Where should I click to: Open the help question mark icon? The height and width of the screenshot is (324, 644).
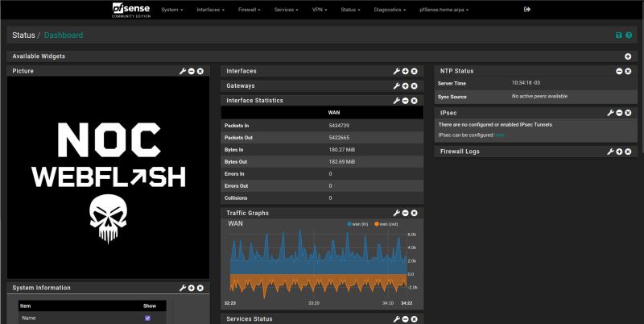pos(628,35)
